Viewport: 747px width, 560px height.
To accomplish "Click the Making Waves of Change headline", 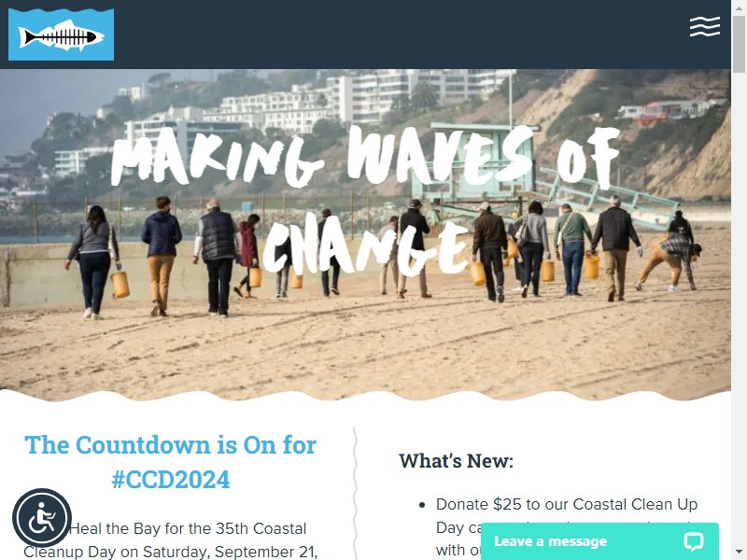I will [x=364, y=200].
